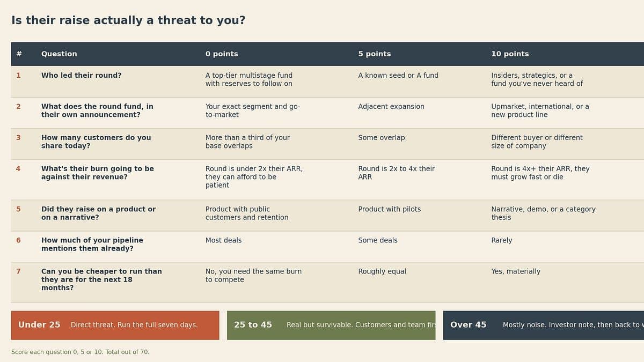
Task: Click "Round is 2x to 4x their ARR"
Action: [x=397, y=173]
